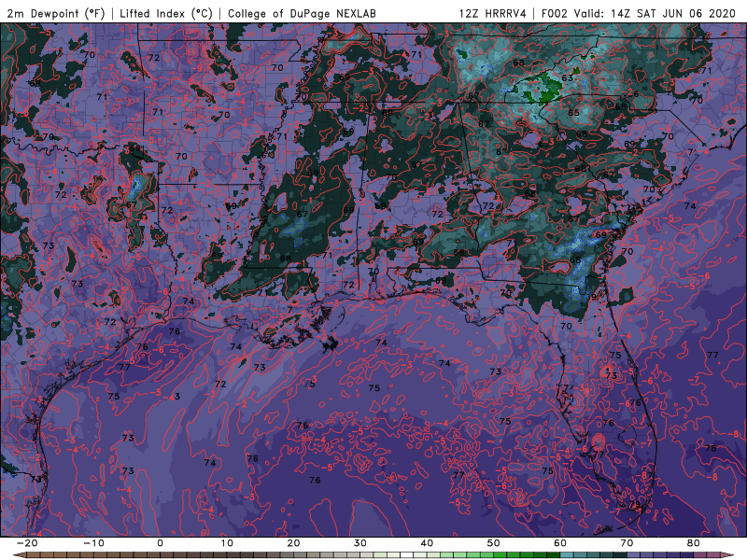
Task: Pick the teal swatch just right of 60
Action: 567,555
